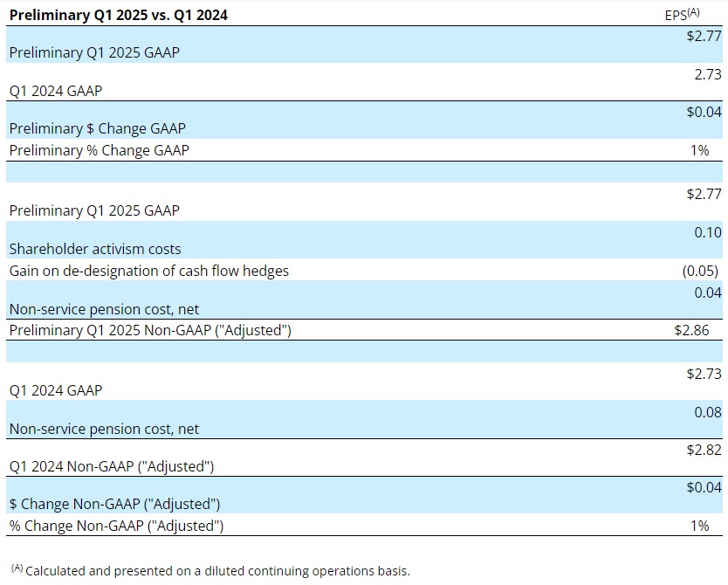Select the "Preliminary $ Change GAAP" row label
The image size is (728, 585).
(x=98, y=128)
